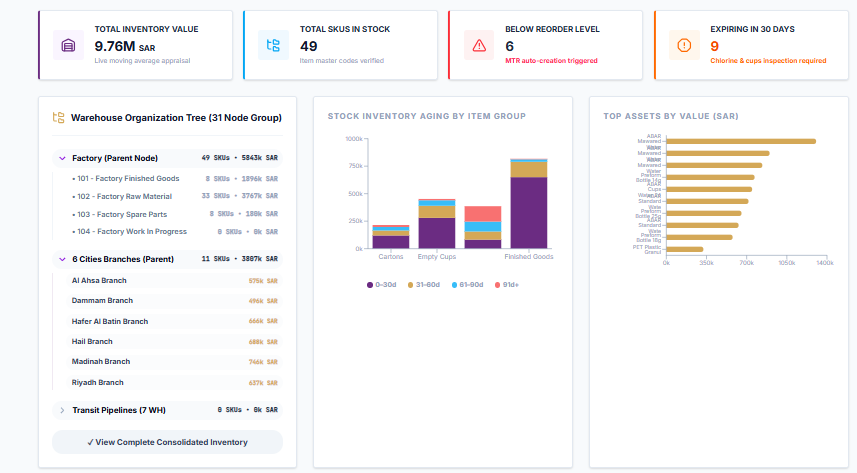Click the 9 expiring in 30 days value

point(714,46)
